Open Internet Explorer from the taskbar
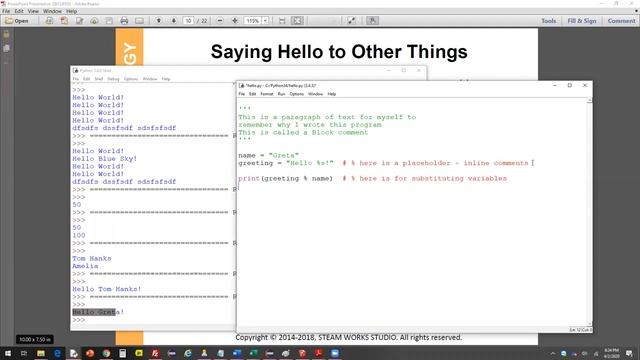The width and height of the screenshot is (640, 360). click(188, 353)
